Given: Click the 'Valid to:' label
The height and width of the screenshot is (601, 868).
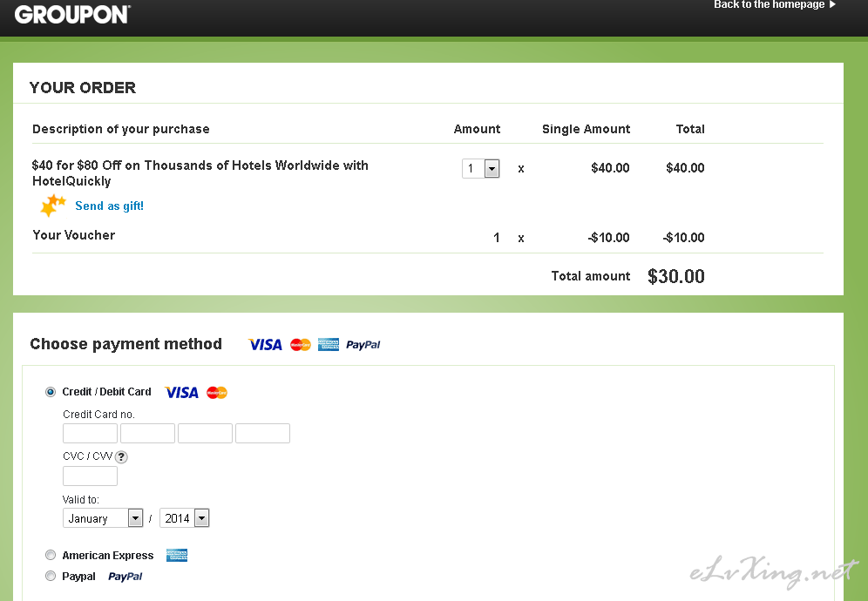Looking at the screenshot, I should click(81, 499).
